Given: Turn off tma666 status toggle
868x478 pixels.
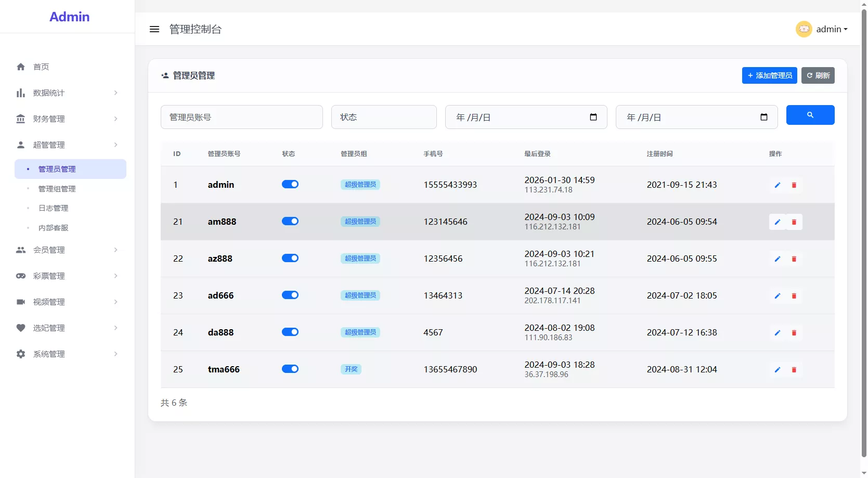Looking at the screenshot, I should (290, 369).
